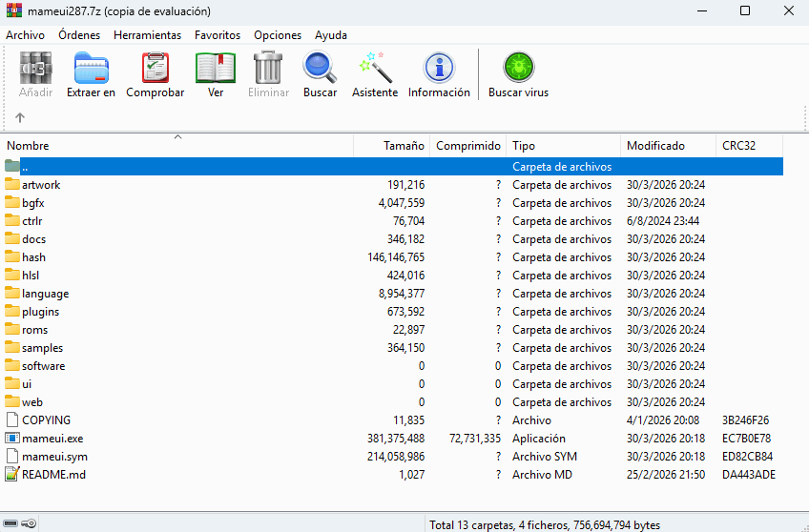Select the bgfx folder icon
The height and width of the screenshot is (532, 809).
click(12, 202)
